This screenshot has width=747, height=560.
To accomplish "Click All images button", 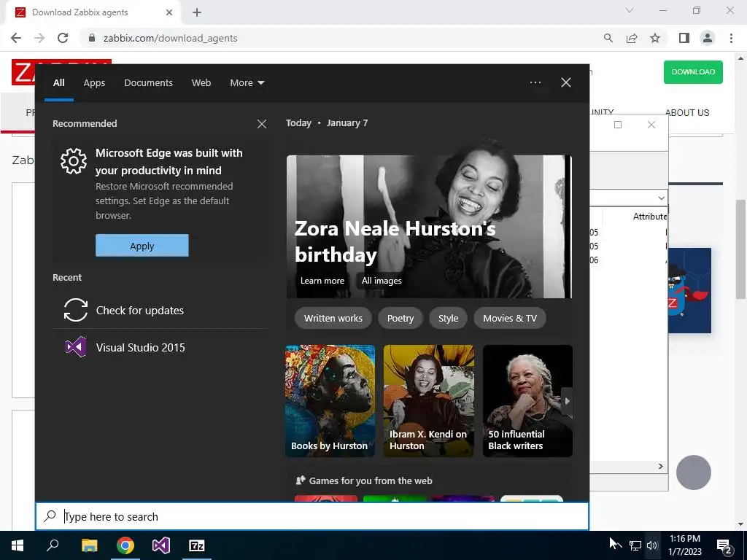I will [x=382, y=281].
